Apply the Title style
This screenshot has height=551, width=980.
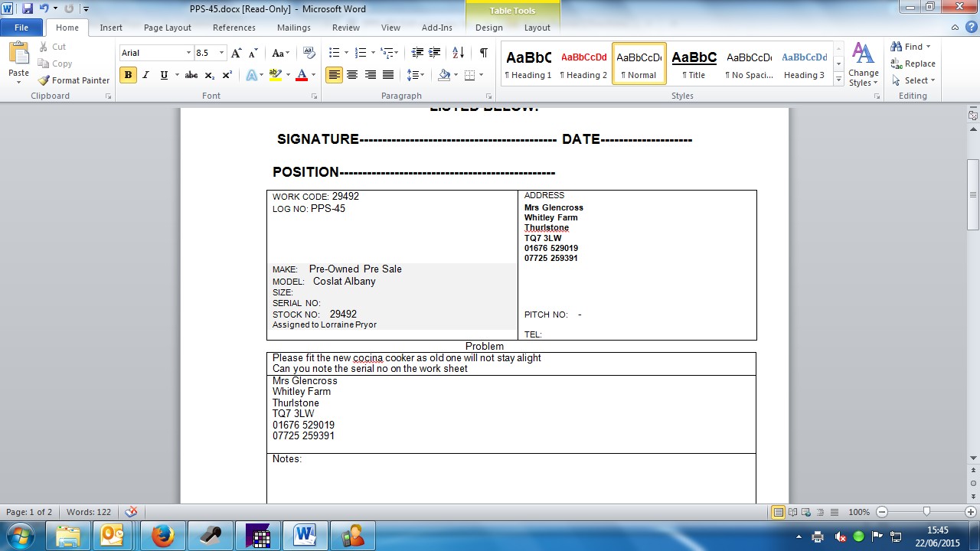[694, 64]
